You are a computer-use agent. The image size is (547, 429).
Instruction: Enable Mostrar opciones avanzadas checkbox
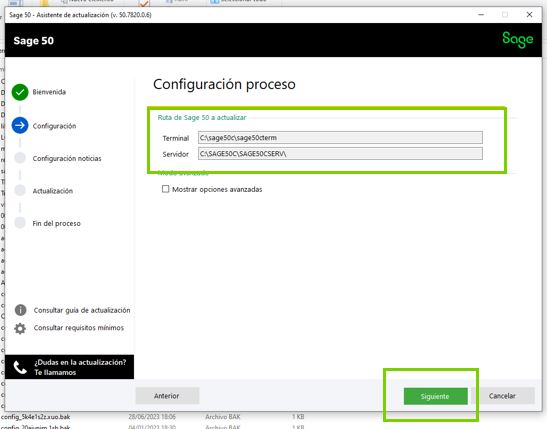165,189
